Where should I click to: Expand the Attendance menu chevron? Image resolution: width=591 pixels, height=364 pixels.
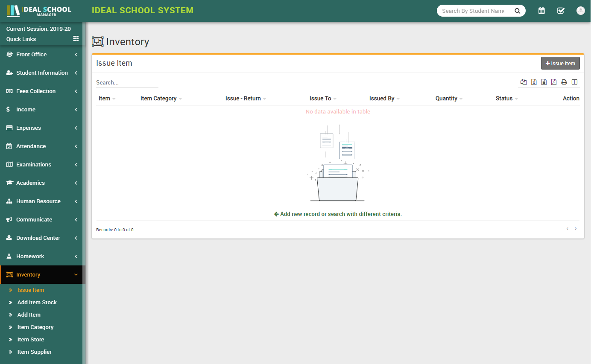(76, 146)
